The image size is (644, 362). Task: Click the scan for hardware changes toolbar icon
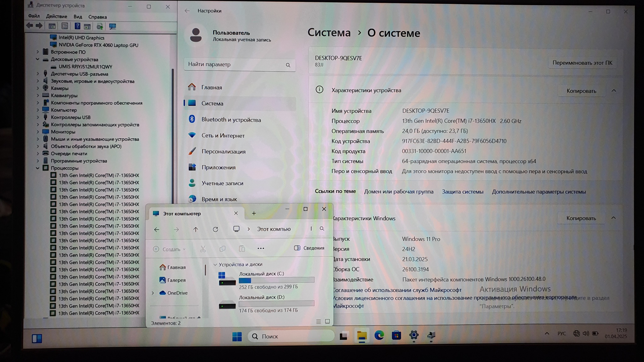tap(112, 26)
